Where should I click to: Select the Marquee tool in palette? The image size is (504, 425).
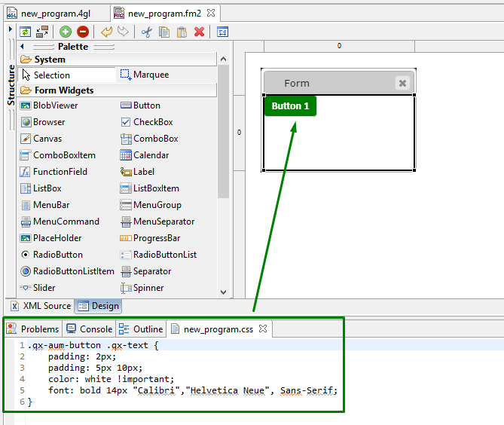coord(150,75)
